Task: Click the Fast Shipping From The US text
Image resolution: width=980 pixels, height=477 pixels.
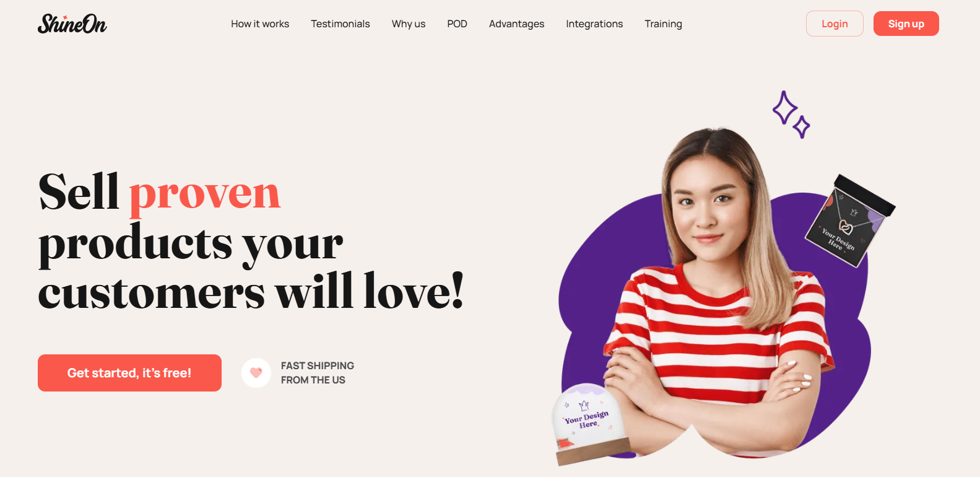Action: click(318, 373)
